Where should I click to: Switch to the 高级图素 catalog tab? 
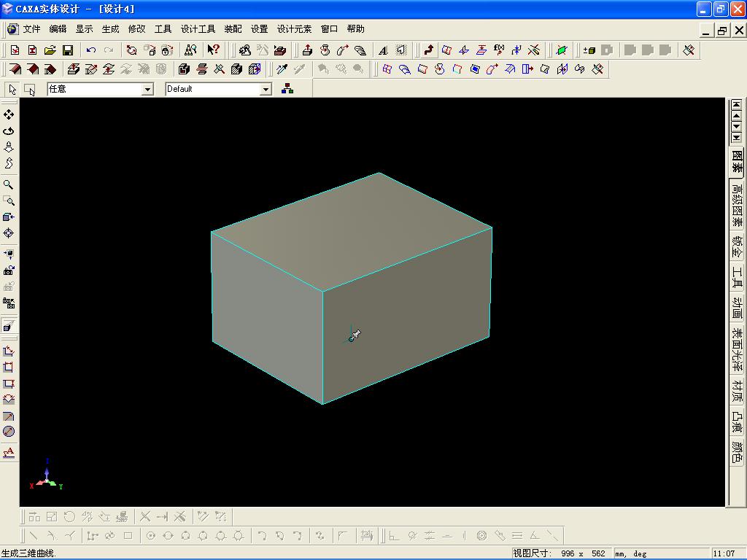coord(737,204)
